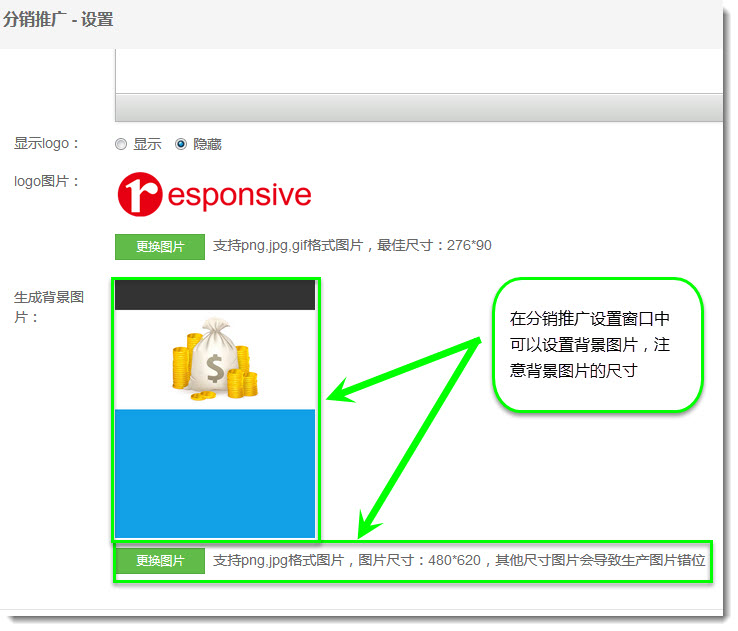Screen dimensions: 738x631
Task: Click the red circular r logo icon
Action: pyautogui.click(x=139, y=194)
